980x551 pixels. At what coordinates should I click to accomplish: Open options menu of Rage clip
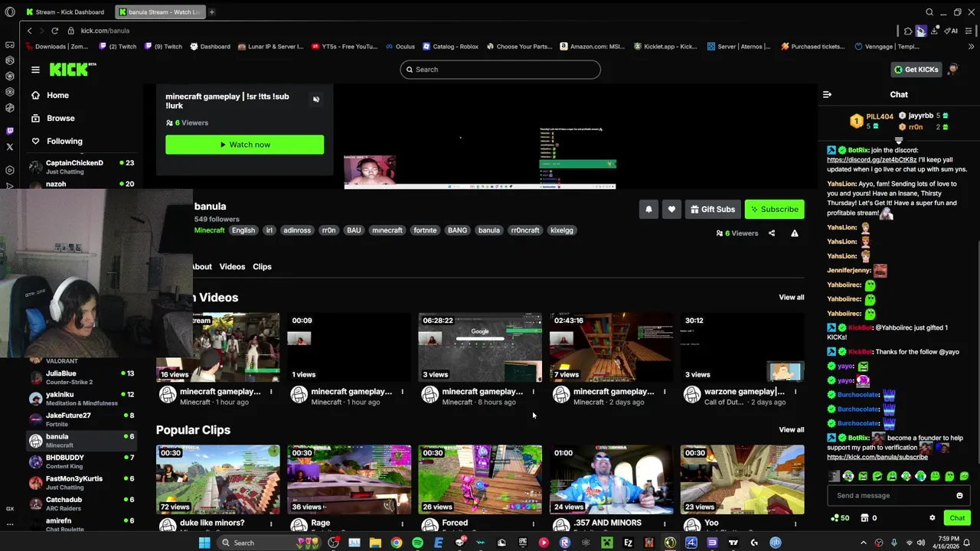click(402, 523)
